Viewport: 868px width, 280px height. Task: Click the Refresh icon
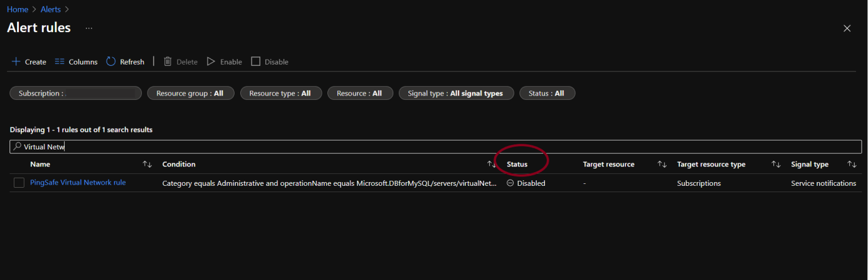111,62
